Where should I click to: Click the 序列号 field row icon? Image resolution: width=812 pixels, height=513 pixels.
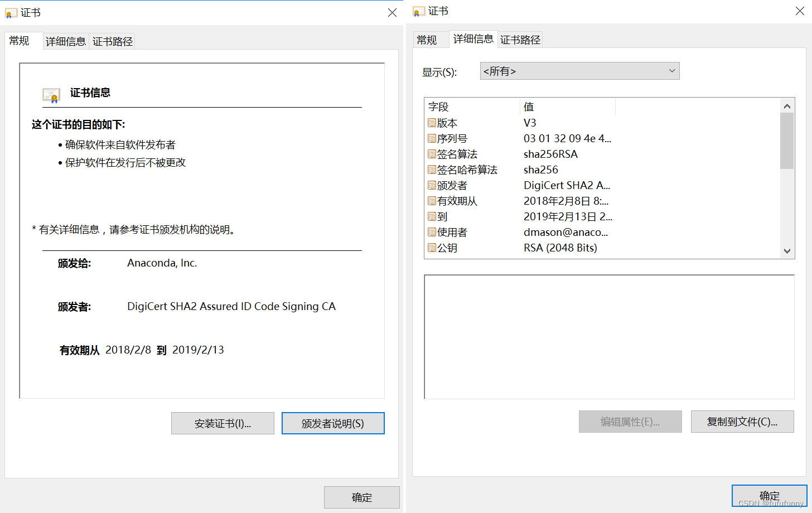(x=432, y=138)
